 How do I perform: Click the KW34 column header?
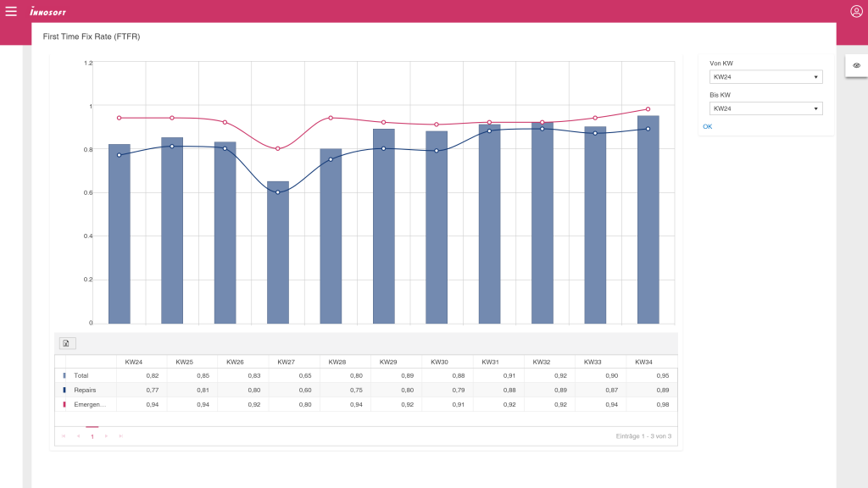coord(644,362)
